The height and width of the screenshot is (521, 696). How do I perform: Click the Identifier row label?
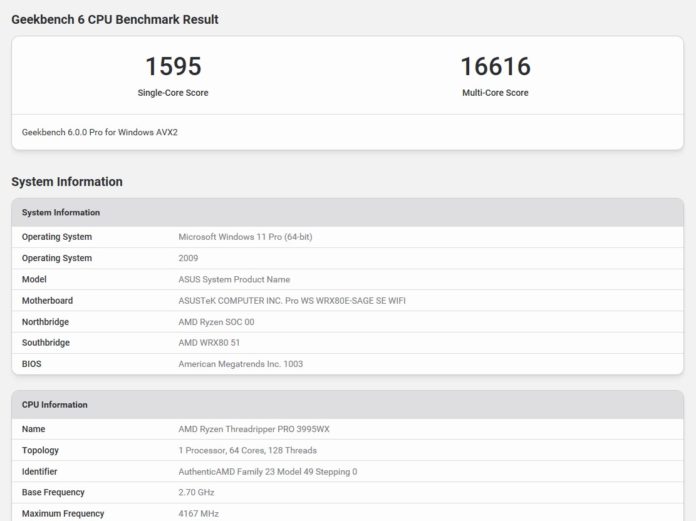[x=40, y=472]
